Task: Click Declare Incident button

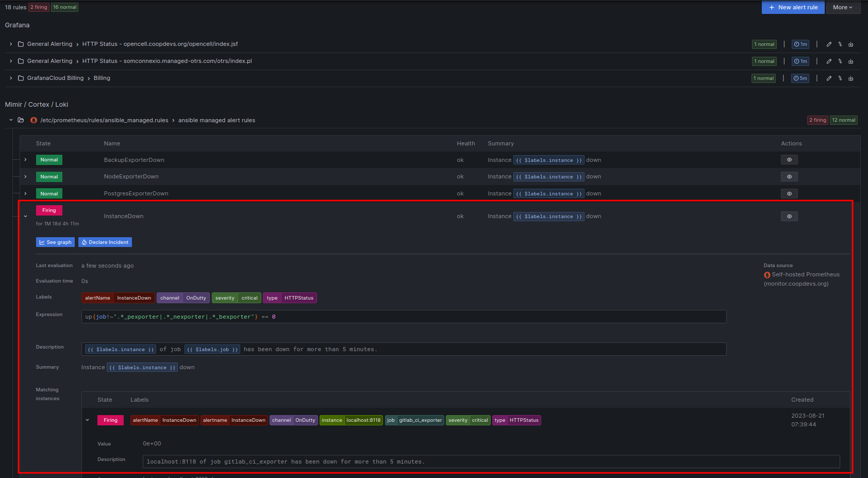Action: (x=105, y=242)
